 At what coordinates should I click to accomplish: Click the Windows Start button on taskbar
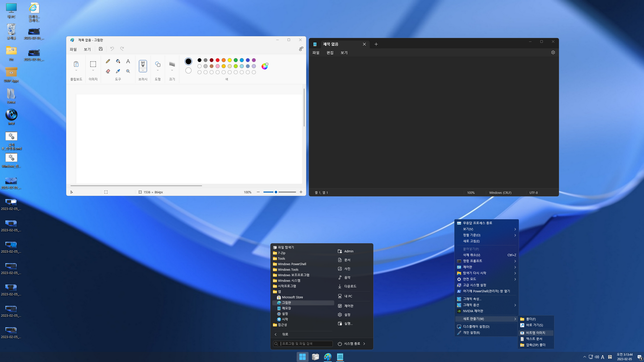pos(303,357)
